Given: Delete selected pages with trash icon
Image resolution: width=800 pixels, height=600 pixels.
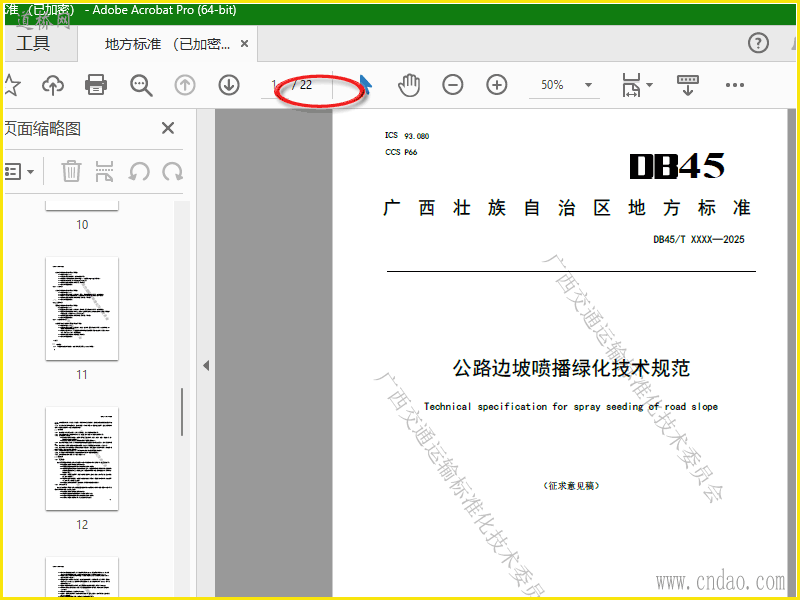Looking at the screenshot, I should pos(71,171).
